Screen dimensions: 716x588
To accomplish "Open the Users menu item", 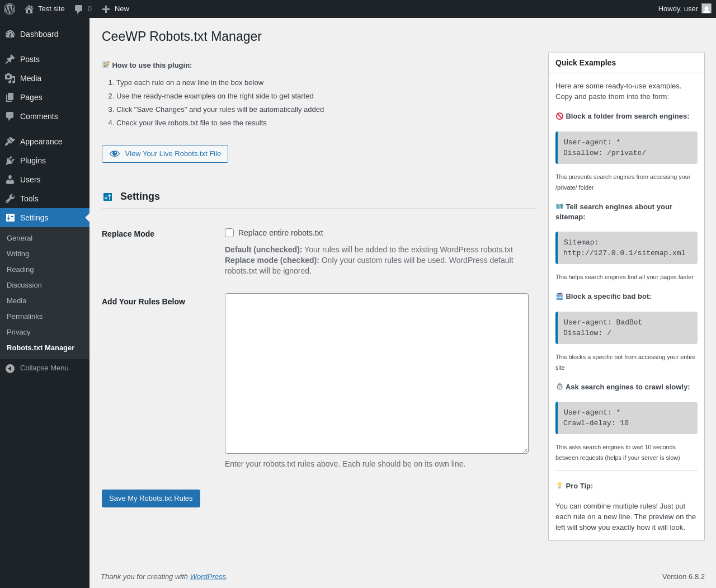I will point(30,180).
